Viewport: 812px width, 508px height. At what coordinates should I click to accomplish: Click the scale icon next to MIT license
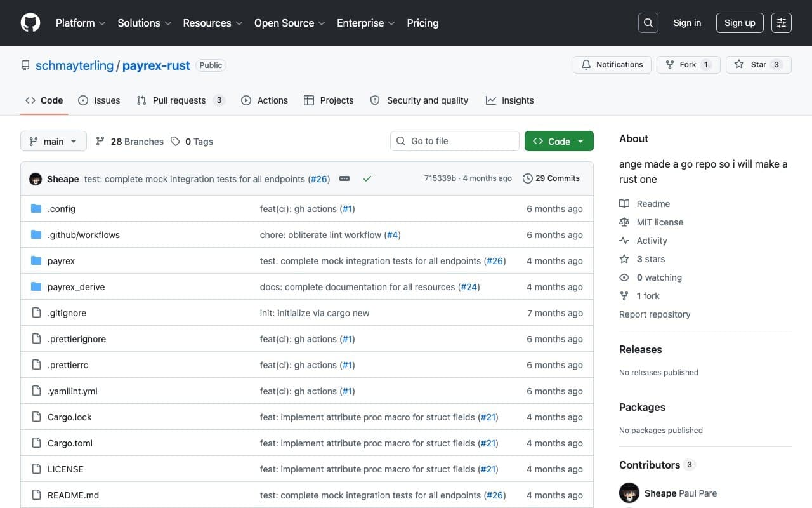(624, 222)
